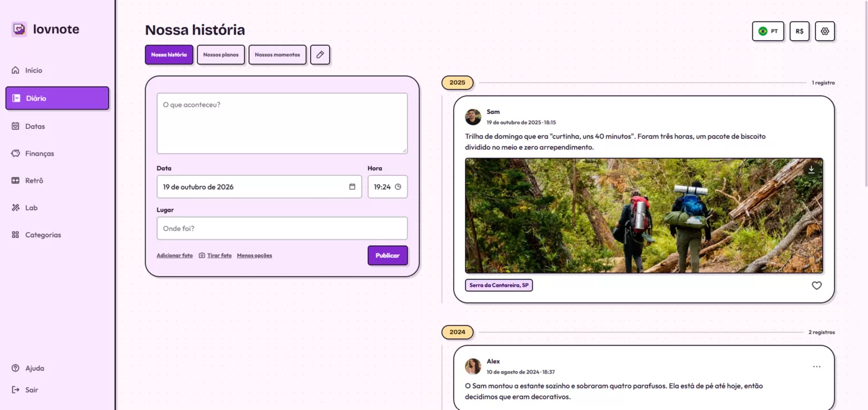
Task: Focus the 'Onde foi?' place field
Action: click(x=282, y=229)
